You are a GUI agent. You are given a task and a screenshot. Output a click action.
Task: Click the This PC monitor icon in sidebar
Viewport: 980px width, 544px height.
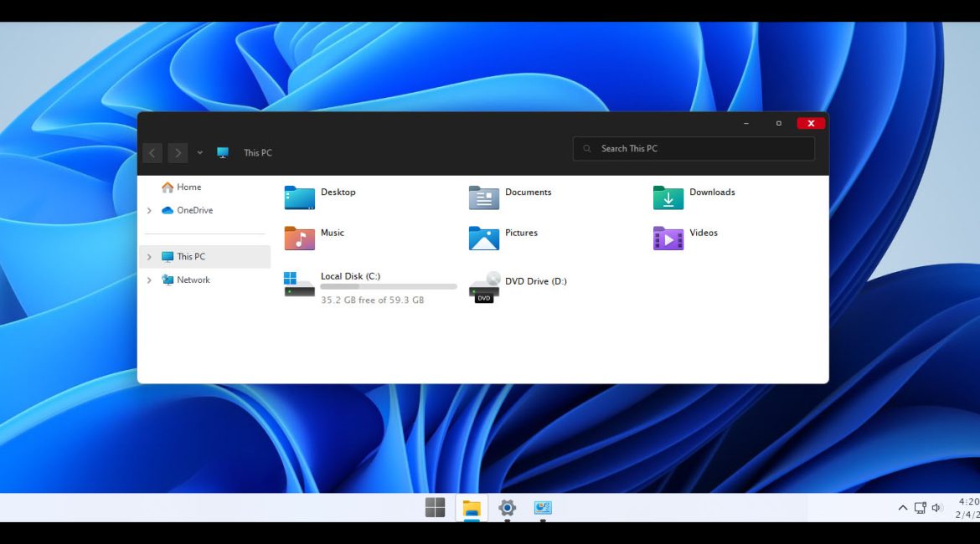tap(167, 257)
